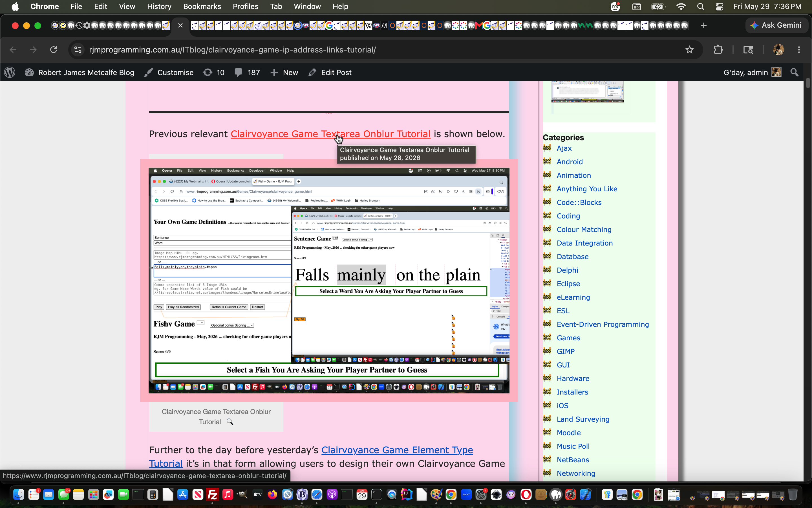Open Firefox from the Dock
Screen dimensions: 812x508
click(x=272, y=494)
